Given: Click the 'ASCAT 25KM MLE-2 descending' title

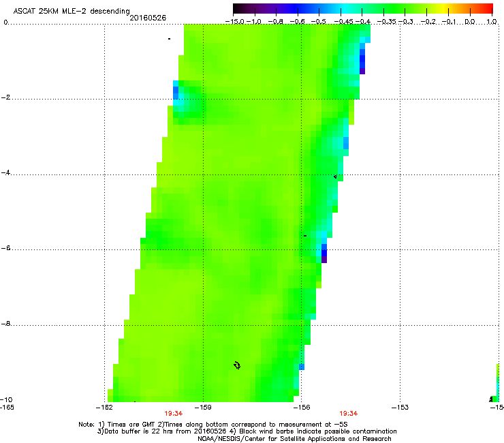Looking at the screenshot, I should point(72,11).
